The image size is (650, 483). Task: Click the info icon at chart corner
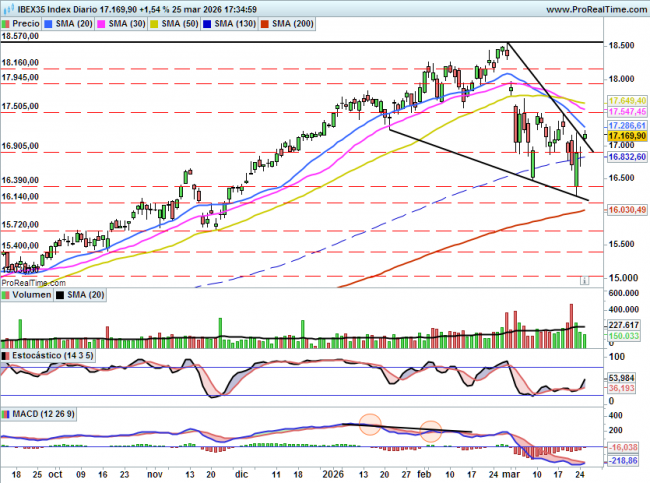coord(584,281)
